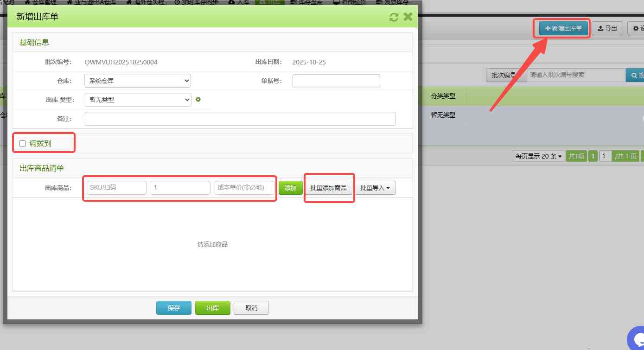Click the gear icon beside 出库类型
Image resolution: width=644 pixels, height=350 pixels.
point(198,99)
